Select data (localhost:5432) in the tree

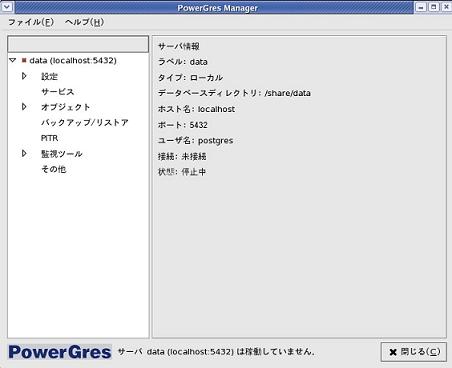[73, 60]
